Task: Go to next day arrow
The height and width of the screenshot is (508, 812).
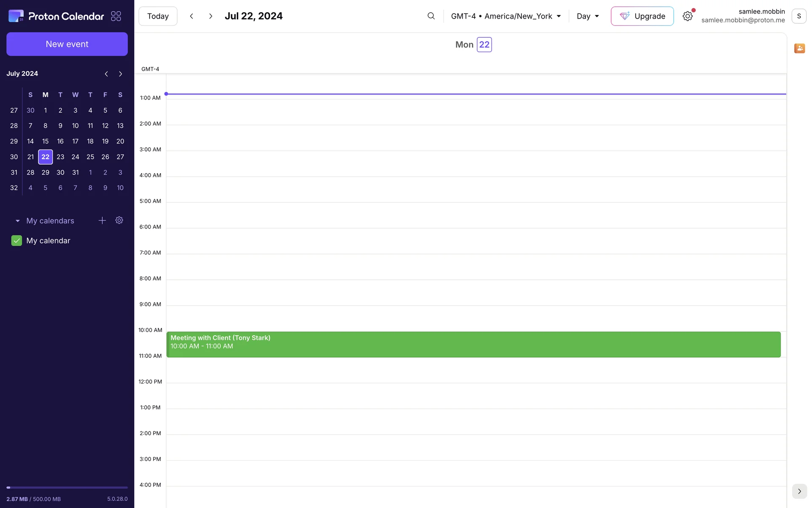Action: click(211, 16)
